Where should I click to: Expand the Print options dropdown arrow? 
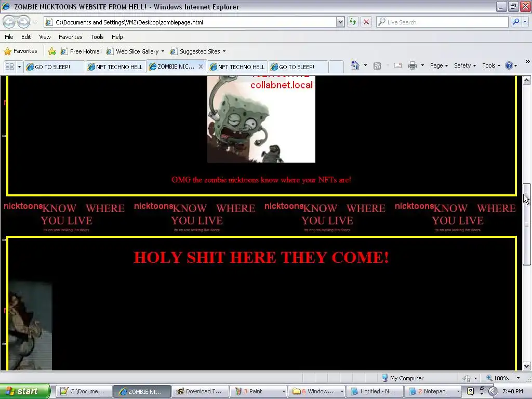pyautogui.click(x=422, y=65)
